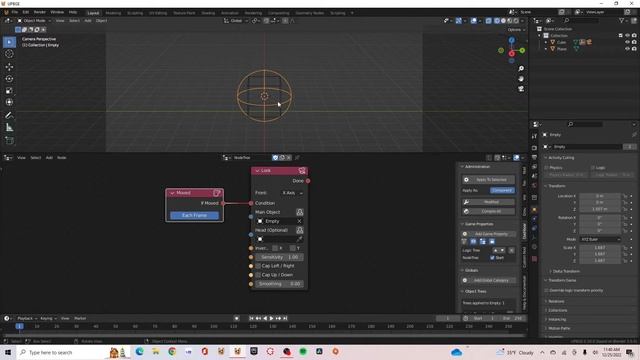This screenshot has height=360, width=640.
Task: Click the Add Game Property button
Action: [x=488, y=234]
